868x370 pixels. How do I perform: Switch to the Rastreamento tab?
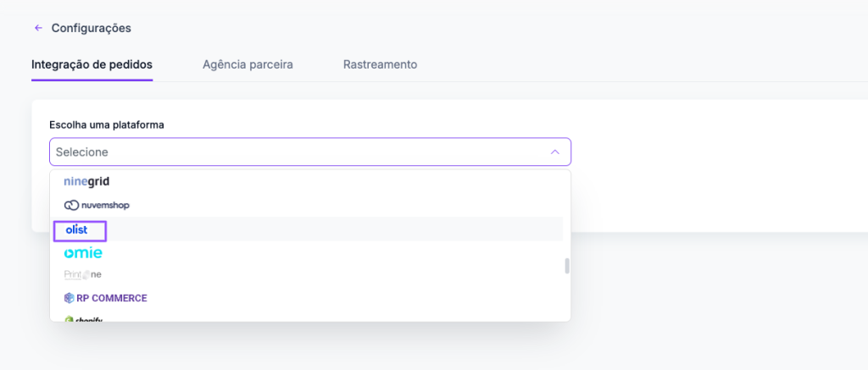(381, 64)
